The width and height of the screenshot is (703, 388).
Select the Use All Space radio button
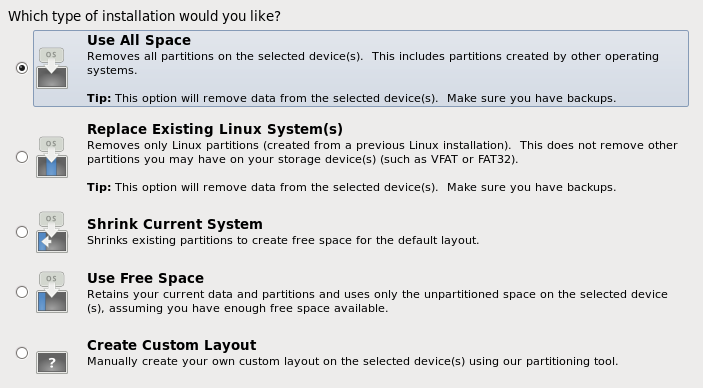[22, 68]
